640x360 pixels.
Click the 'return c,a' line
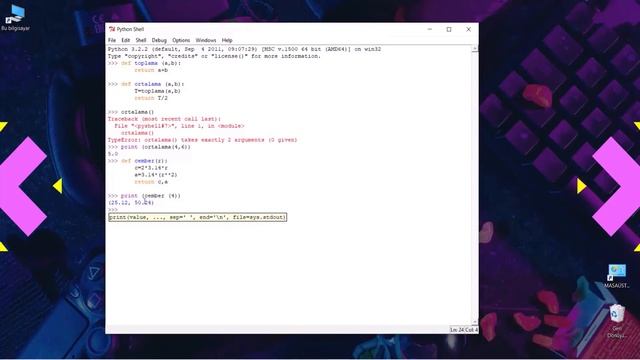coord(151,182)
